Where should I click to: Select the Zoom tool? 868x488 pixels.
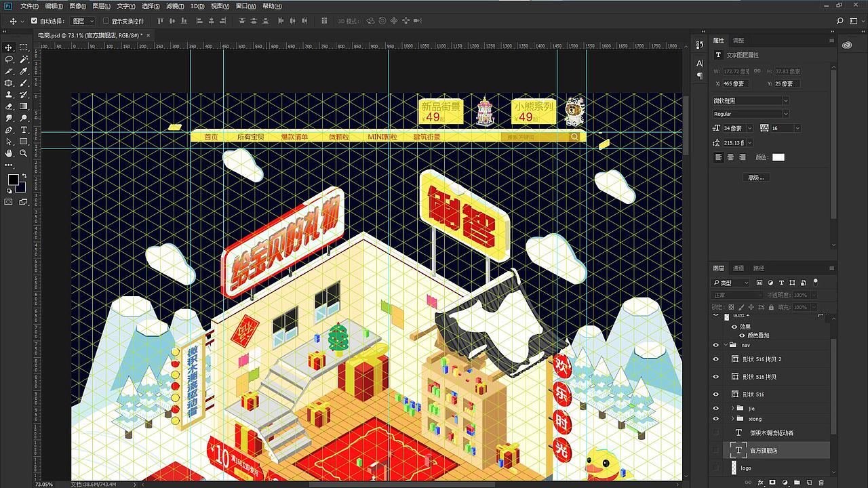[24, 153]
